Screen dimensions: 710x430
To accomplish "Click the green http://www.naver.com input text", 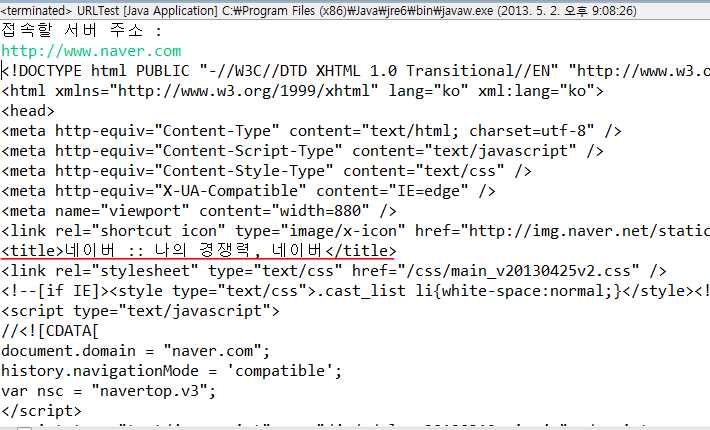I will pyautogui.click(x=91, y=51).
